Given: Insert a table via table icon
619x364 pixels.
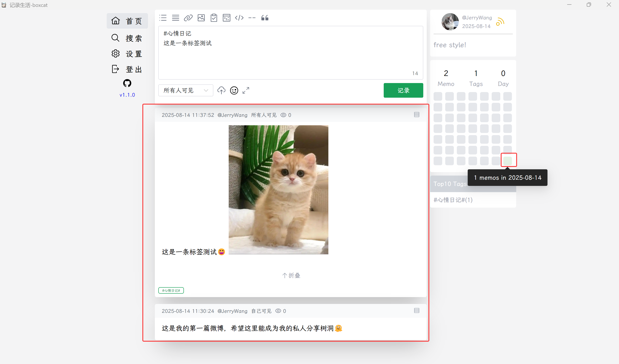Looking at the screenshot, I should coord(226,18).
